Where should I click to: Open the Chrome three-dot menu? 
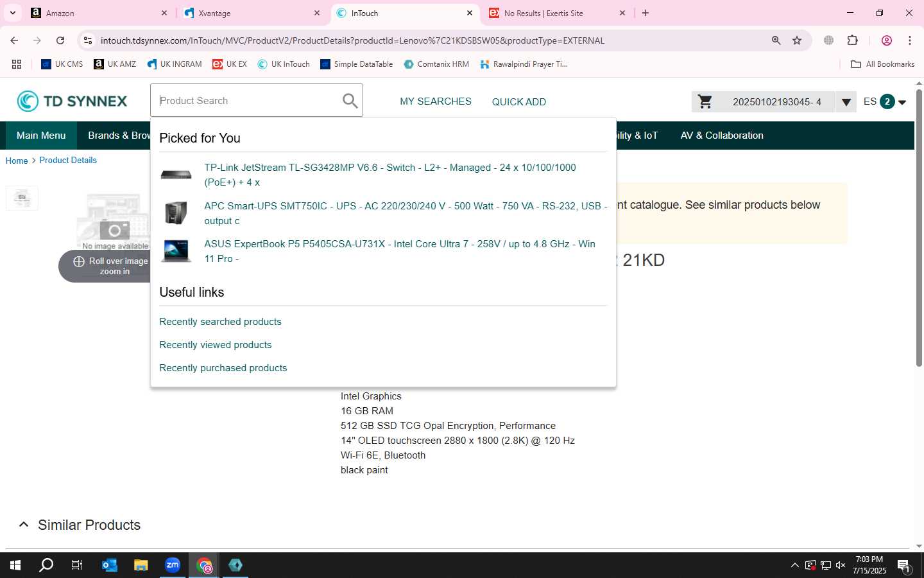coord(909,40)
